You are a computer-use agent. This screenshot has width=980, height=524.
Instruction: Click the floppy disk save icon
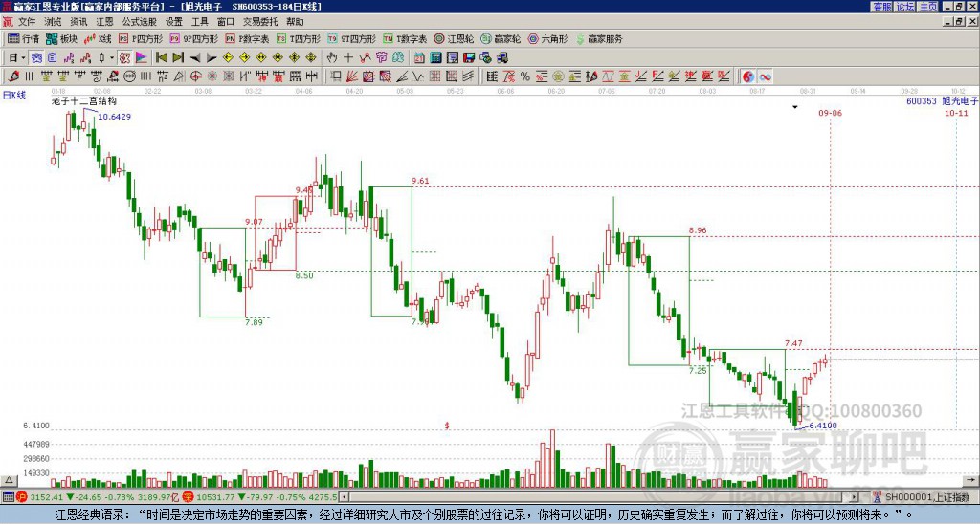[x=469, y=58]
